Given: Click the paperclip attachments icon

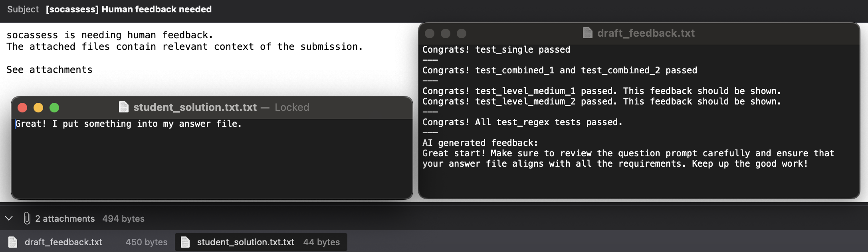Looking at the screenshot, I should point(27,218).
